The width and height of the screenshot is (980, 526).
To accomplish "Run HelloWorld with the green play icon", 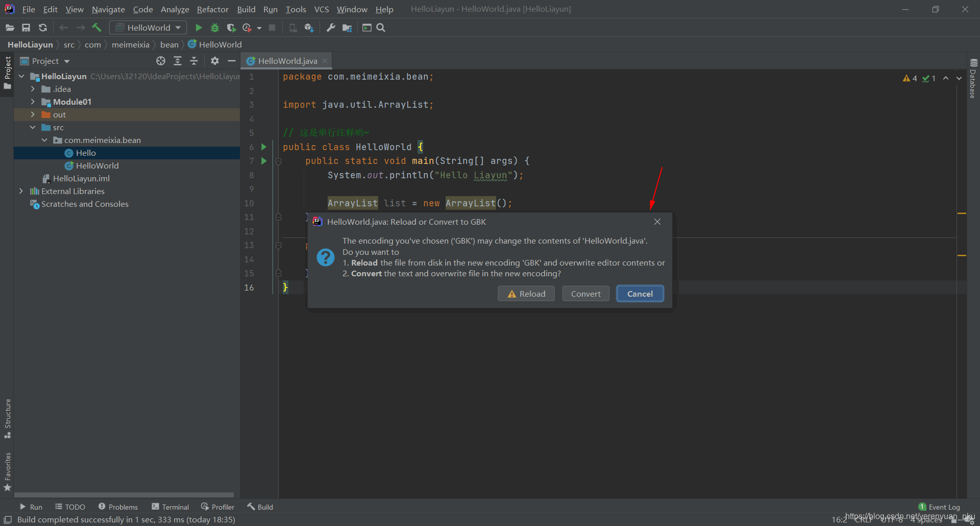I will click(x=199, y=28).
